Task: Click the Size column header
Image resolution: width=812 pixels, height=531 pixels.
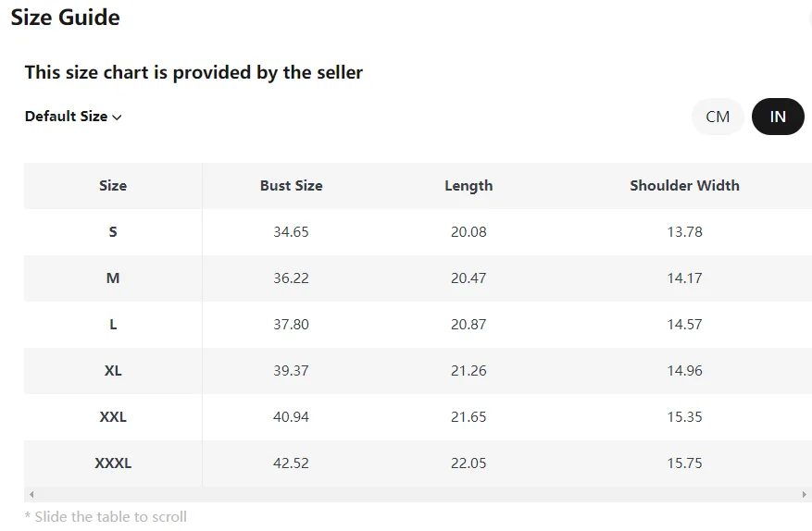Action: point(113,186)
